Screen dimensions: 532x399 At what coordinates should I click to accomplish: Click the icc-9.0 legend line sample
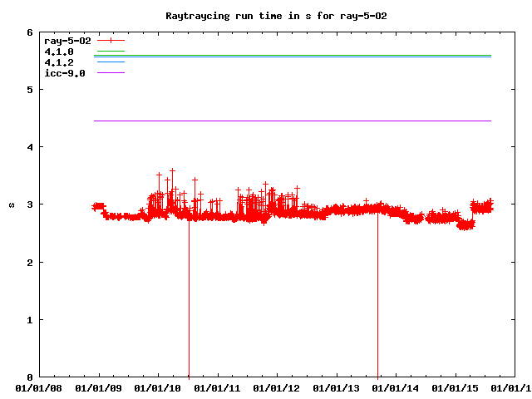[x=111, y=73]
